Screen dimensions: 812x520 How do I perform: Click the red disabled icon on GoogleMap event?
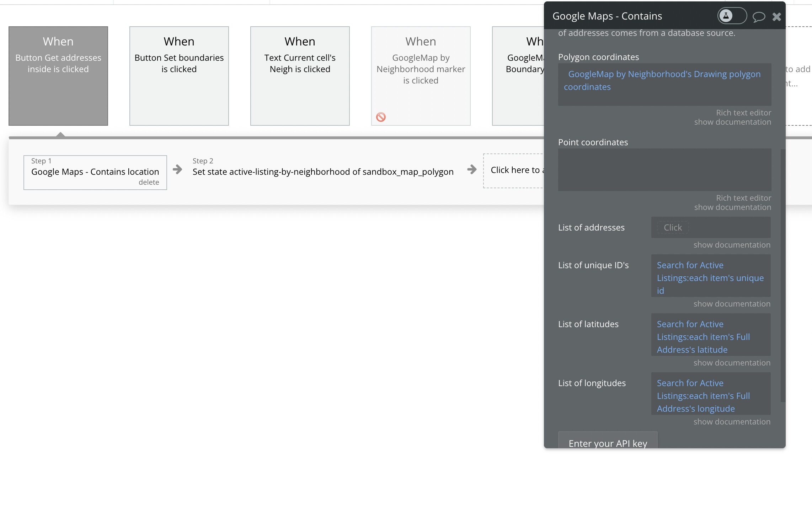point(381,117)
